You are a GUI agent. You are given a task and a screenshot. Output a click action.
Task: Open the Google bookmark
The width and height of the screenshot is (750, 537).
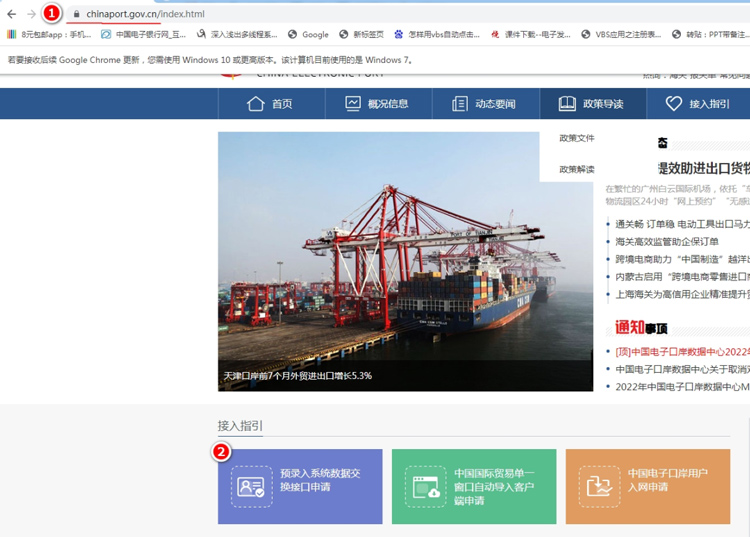308,34
